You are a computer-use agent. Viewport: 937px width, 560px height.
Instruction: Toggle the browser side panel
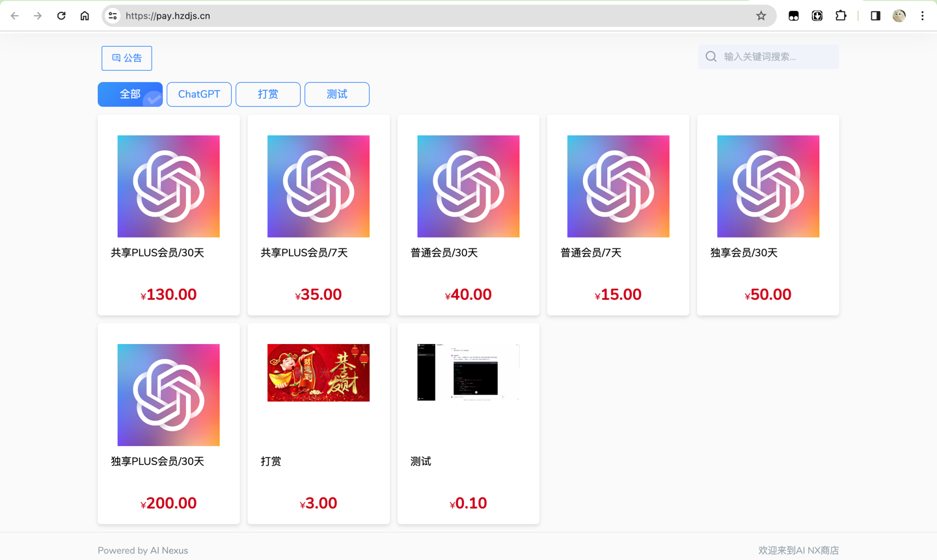pyautogui.click(x=875, y=16)
